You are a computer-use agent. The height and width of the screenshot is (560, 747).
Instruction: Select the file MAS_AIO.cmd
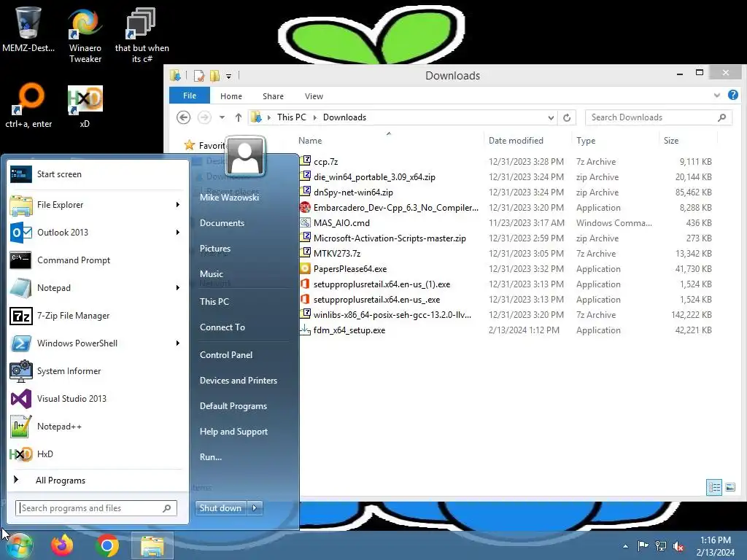tap(341, 223)
